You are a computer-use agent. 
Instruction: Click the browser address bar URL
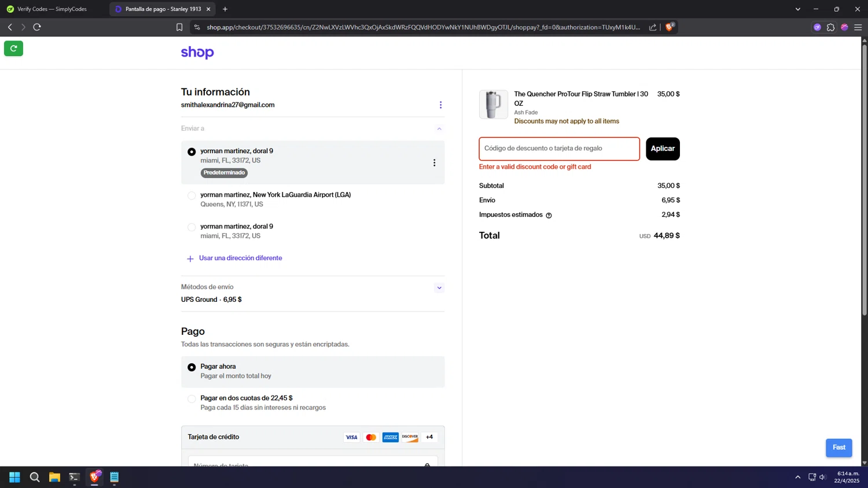[x=423, y=27]
